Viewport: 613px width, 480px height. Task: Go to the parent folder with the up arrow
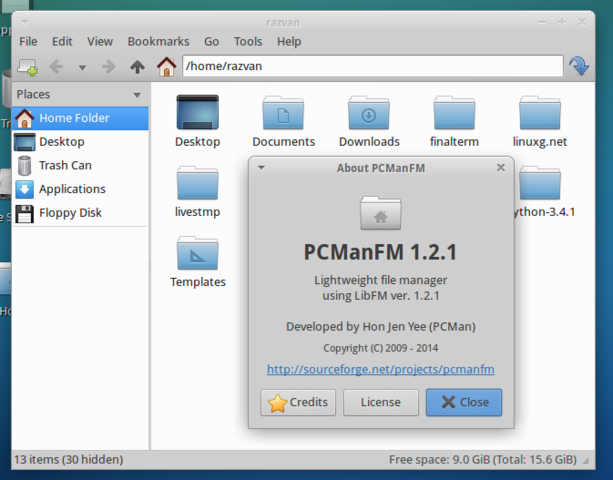[x=137, y=67]
